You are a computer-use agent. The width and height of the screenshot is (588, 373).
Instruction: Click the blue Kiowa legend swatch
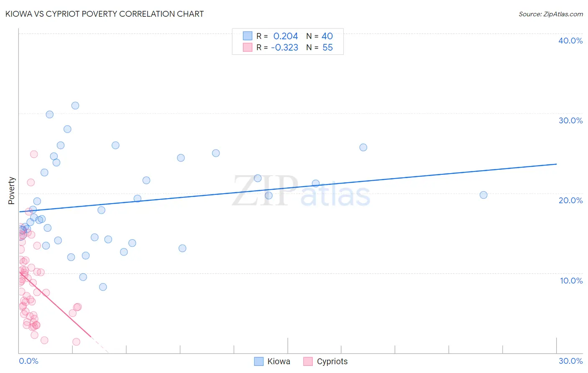click(259, 361)
